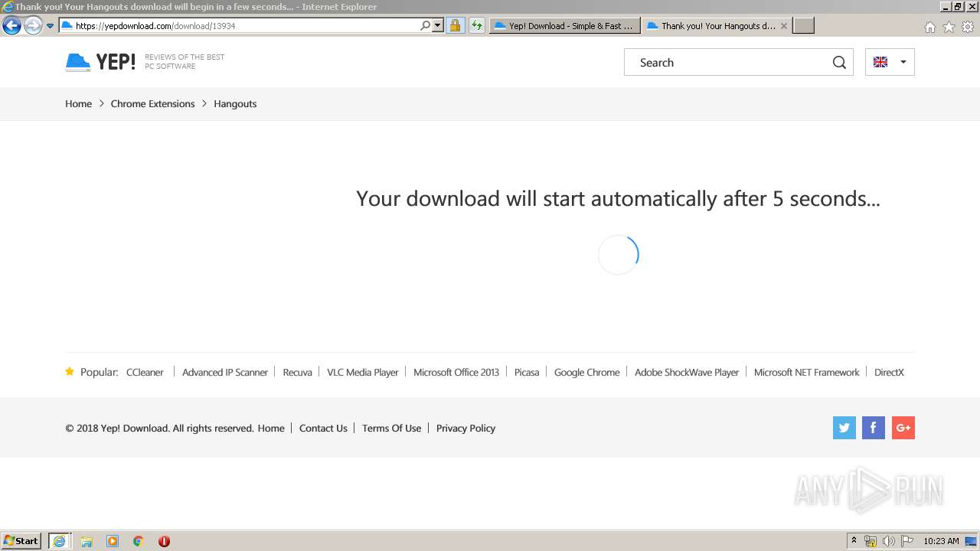The width and height of the screenshot is (980, 551).
Task: Open the VLC Media Player link
Action: (363, 372)
